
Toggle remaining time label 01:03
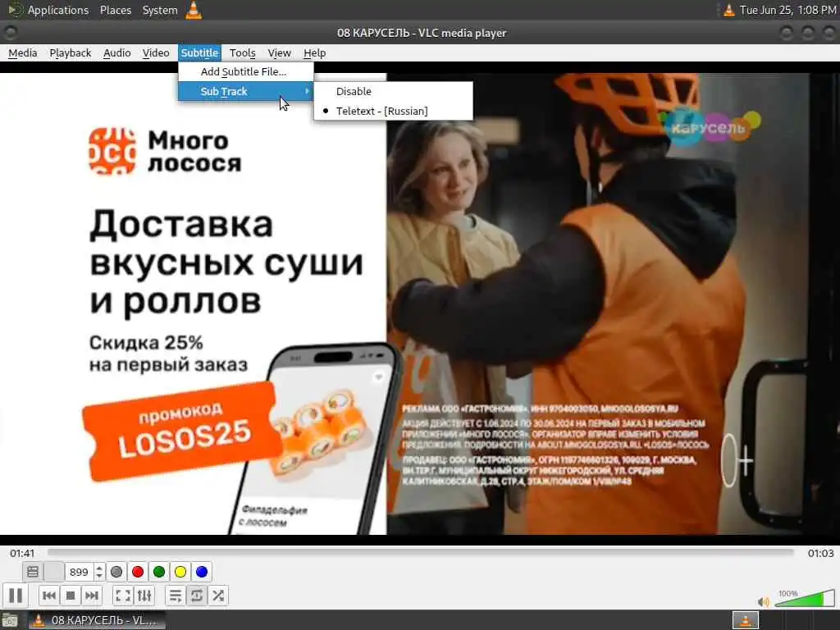click(x=820, y=553)
